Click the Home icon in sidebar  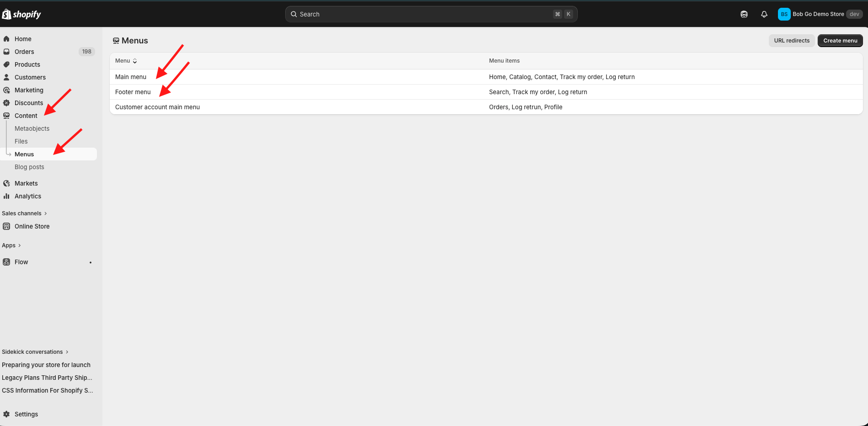coord(6,39)
